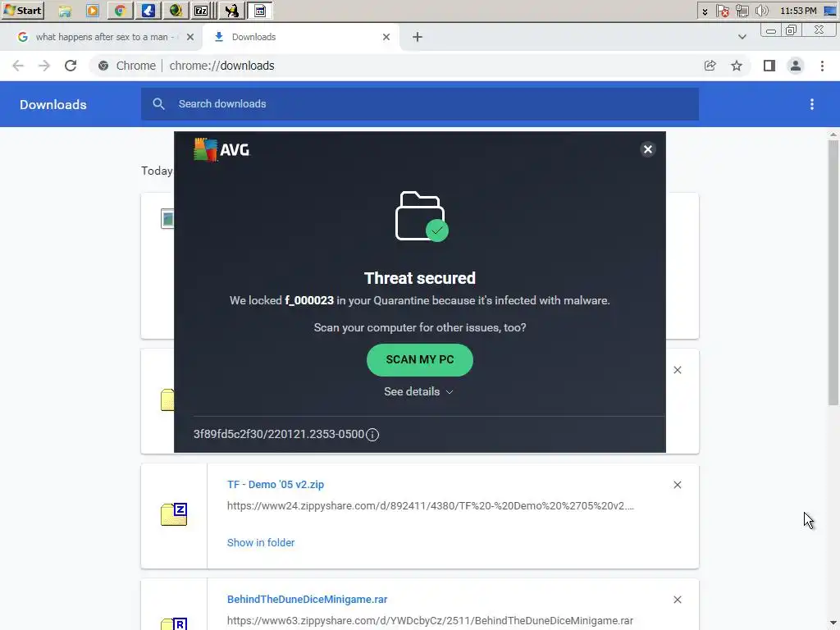840x630 pixels.
Task: Click the BehindTheDuneDiceMinigame zippyshare source URL
Action: [x=430, y=620]
